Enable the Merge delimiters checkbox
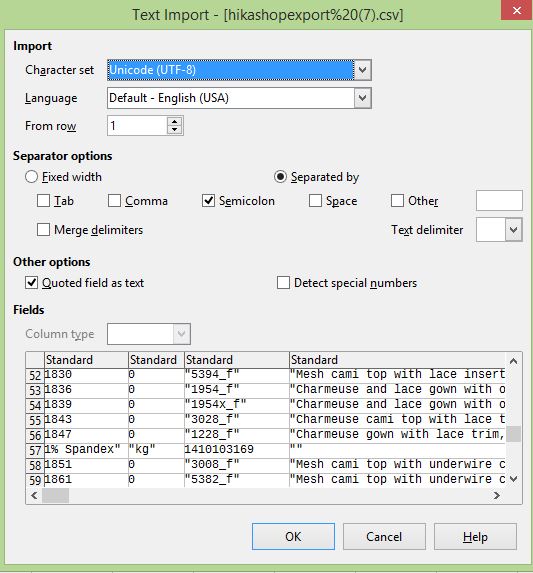 [x=43, y=230]
